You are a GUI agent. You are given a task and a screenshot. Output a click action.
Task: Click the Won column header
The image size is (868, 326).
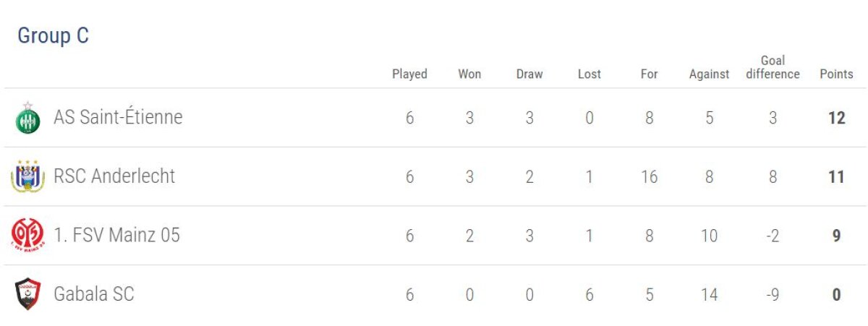(469, 74)
